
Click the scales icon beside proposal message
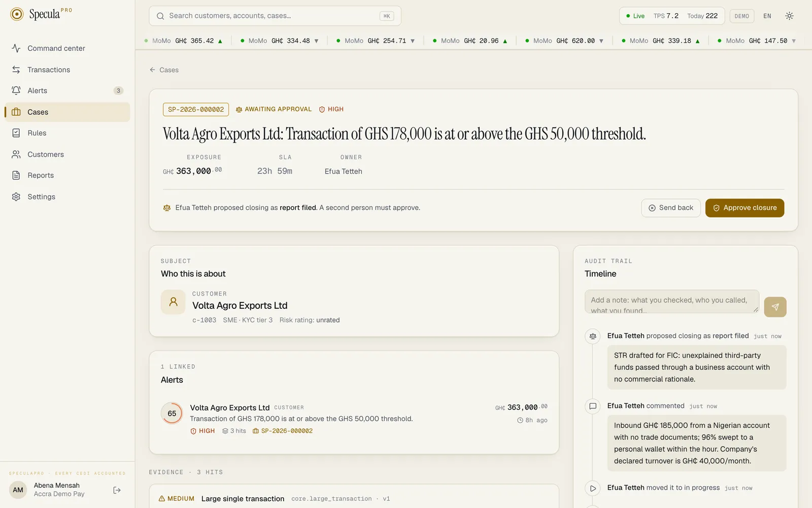167,208
